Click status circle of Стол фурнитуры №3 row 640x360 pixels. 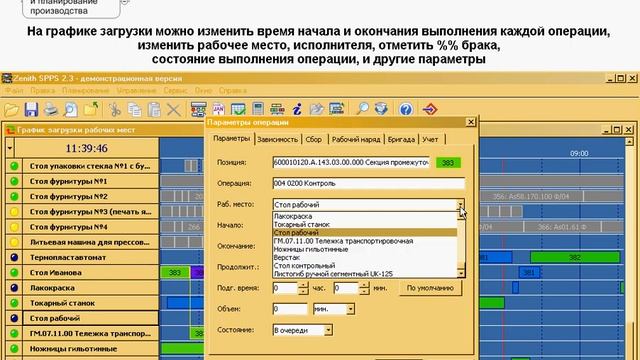[x=14, y=211]
